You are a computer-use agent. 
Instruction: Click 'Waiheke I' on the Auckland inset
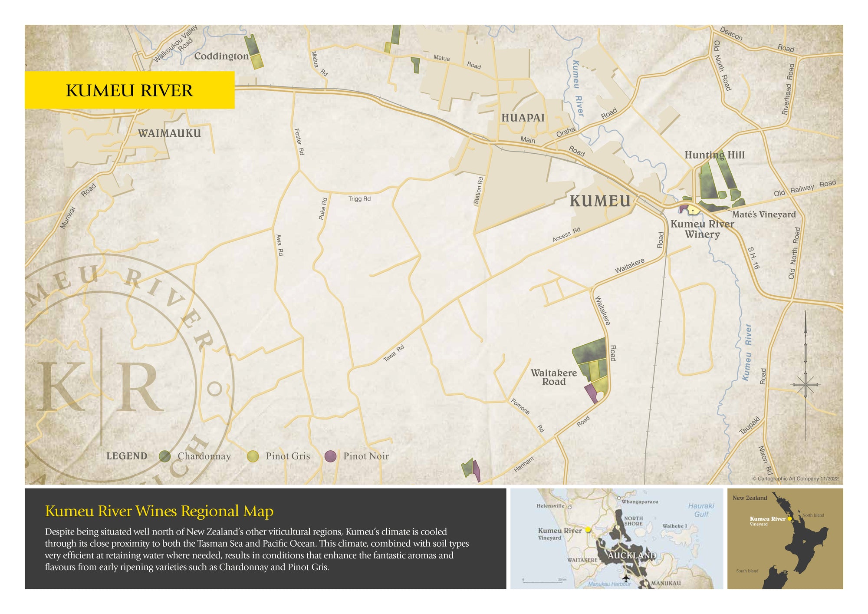pos(674,526)
